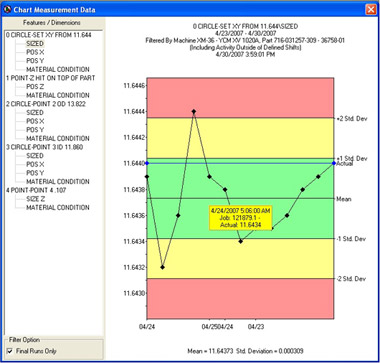This screenshot has height=363, width=380.
Task: Click the app icon in title bar
Action: pos(7,10)
